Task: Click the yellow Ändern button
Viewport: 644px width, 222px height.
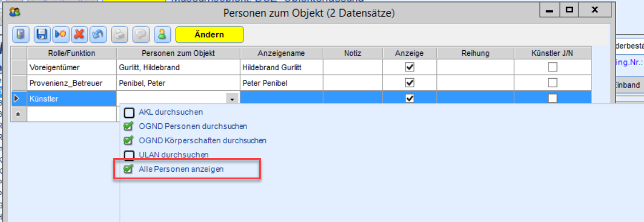Action: 209,35
